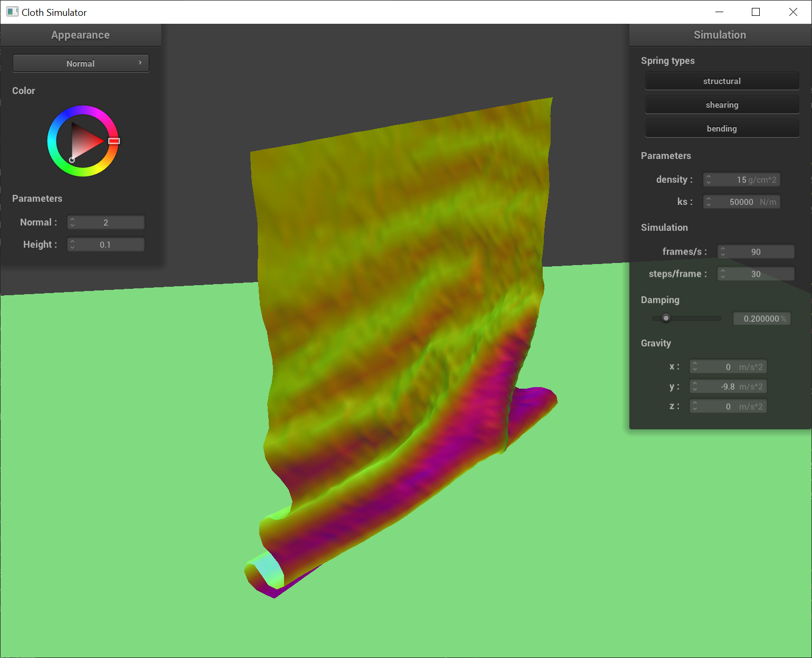This screenshot has height=658, width=812.
Task: Click the density value field
Action: (x=741, y=180)
